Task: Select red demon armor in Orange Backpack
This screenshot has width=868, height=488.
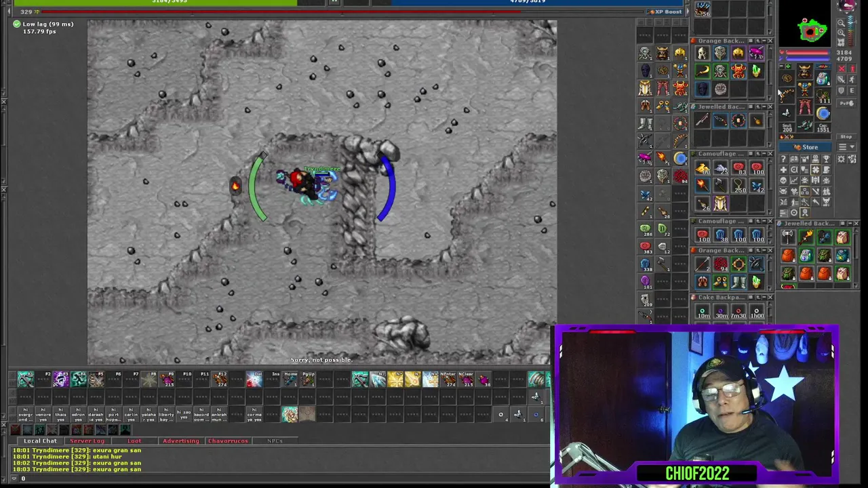Action: coord(738,71)
